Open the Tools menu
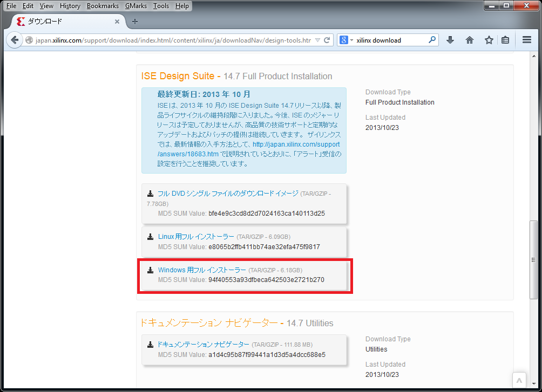542x392 pixels. (x=161, y=6)
